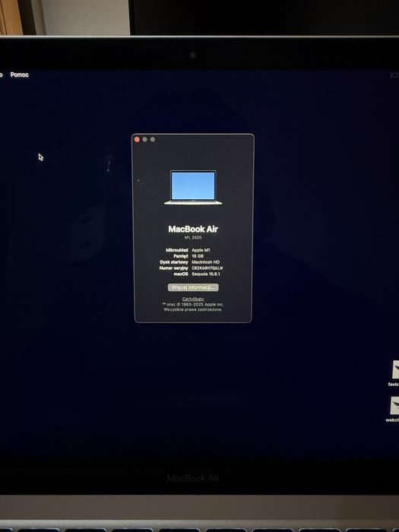The width and height of the screenshot is (399, 532).
Task: Select the webclip file icon on desktop
Action: 395,405
